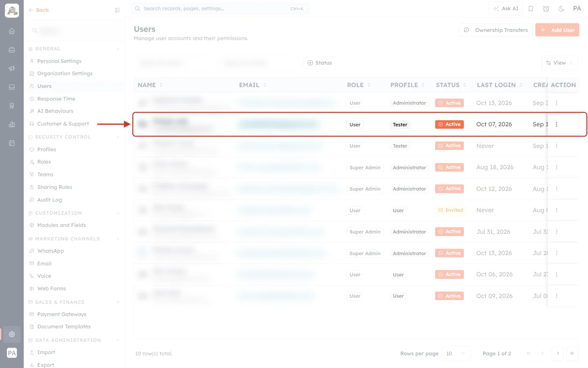588x368 pixels.
Task: Collapse the GENERAL sidebar section
Action: pos(118,49)
